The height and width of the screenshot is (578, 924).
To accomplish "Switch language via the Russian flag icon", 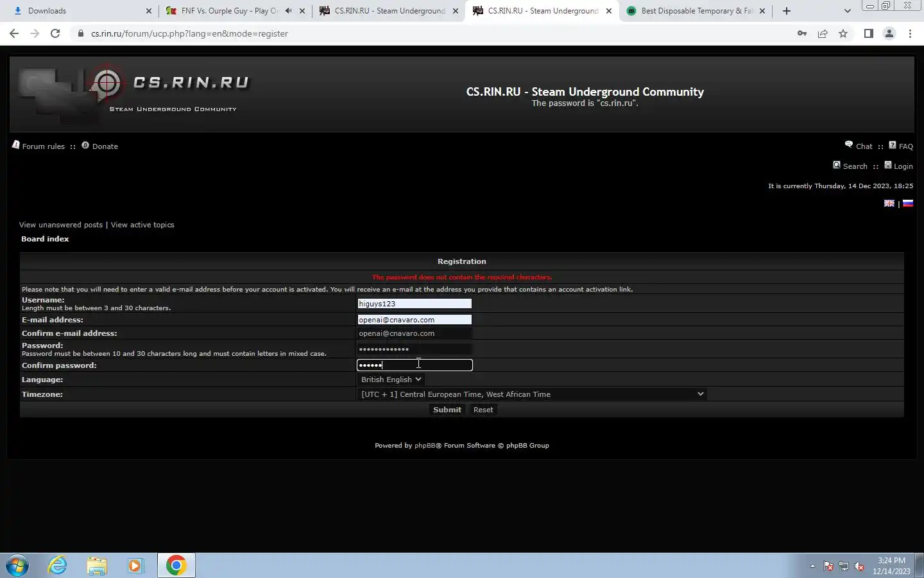I will [x=907, y=203].
